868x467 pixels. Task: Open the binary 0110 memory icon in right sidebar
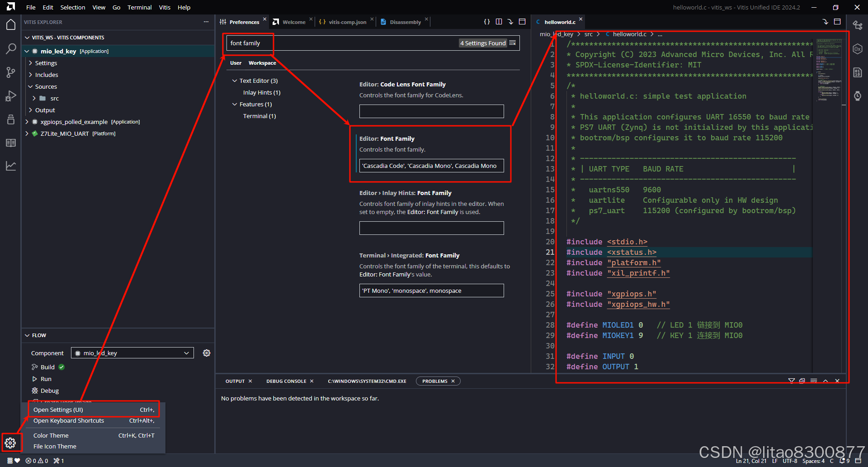pos(858,72)
